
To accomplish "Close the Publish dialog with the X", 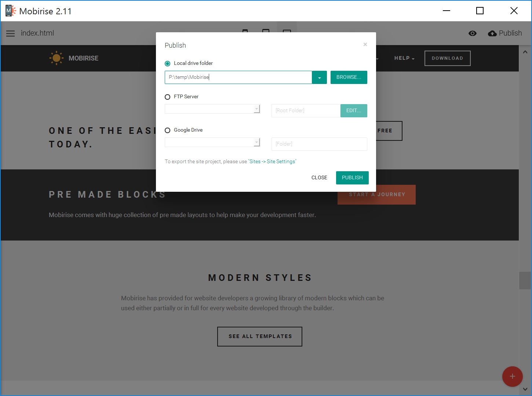I will [365, 44].
